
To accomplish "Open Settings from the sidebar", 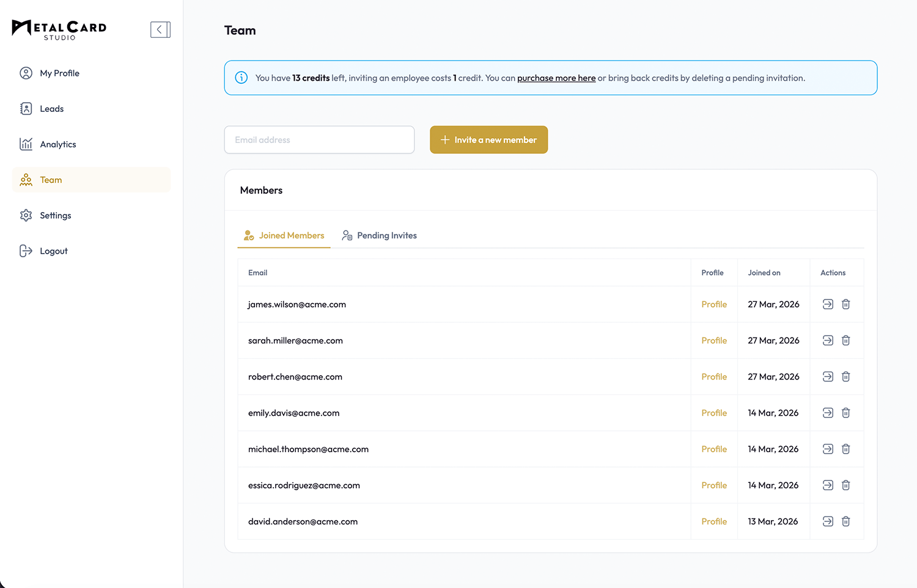I will pyautogui.click(x=55, y=215).
